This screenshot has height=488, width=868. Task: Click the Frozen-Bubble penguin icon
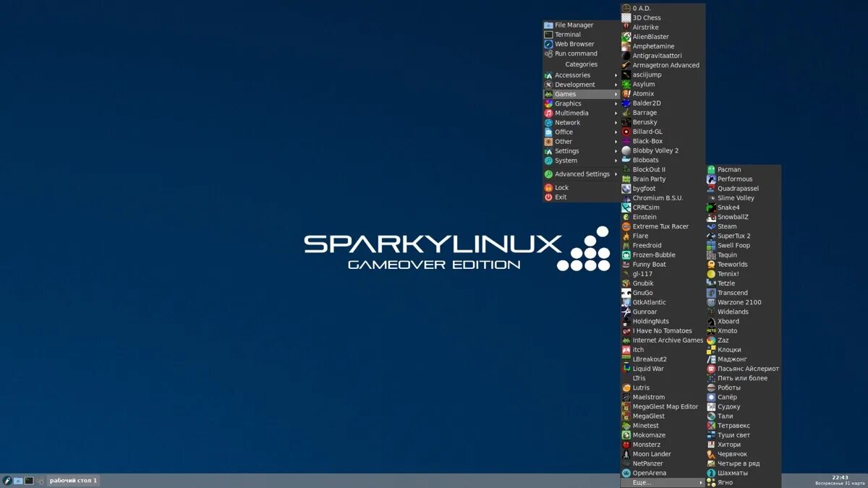[x=626, y=255]
